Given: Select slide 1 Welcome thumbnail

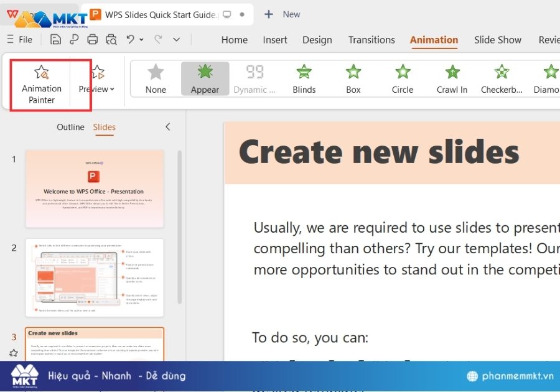Looking at the screenshot, I should pos(95,189).
